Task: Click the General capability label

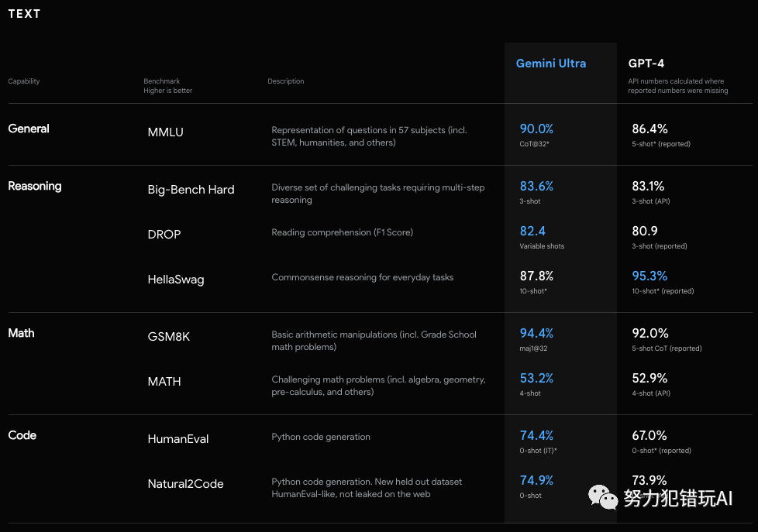Action: pyautogui.click(x=29, y=129)
